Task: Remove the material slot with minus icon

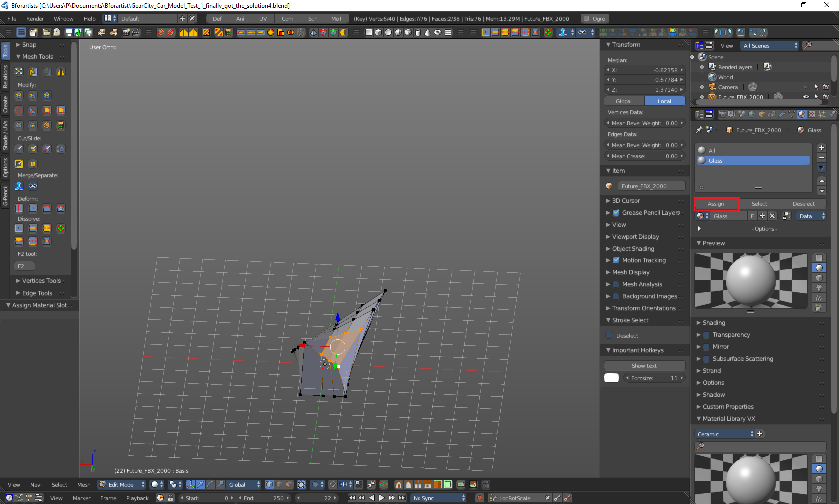Action: (x=822, y=158)
